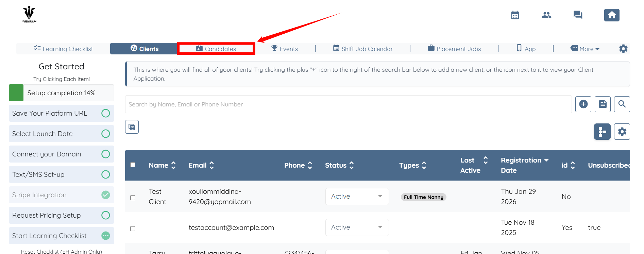Open the table export icon

point(132,127)
